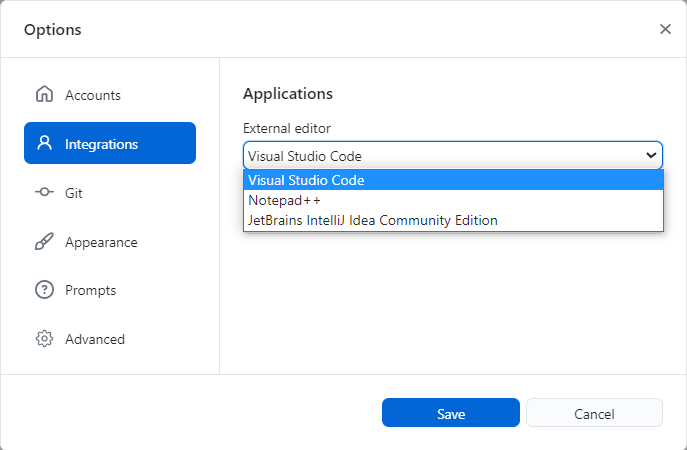The width and height of the screenshot is (687, 450).
Task: Pick JetBrains IntelliJ Idea Community Edition
Action: (x=453, y=220)
